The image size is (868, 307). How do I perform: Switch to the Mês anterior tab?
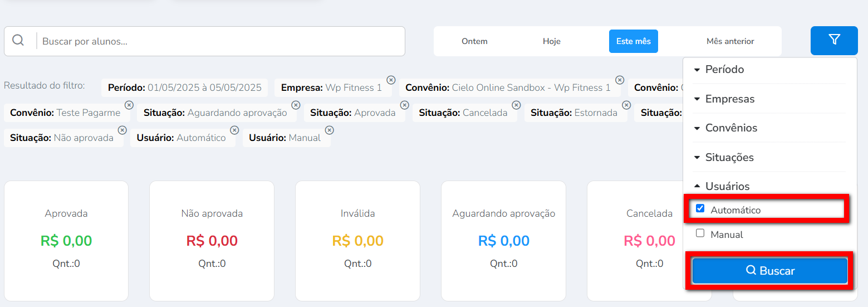point(730,41)
